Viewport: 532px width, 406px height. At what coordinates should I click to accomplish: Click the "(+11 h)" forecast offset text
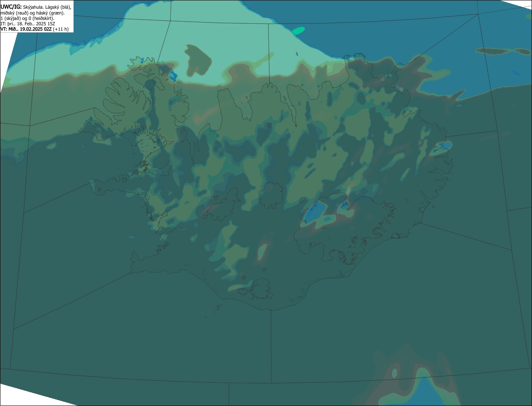click(x=61, y=29)
